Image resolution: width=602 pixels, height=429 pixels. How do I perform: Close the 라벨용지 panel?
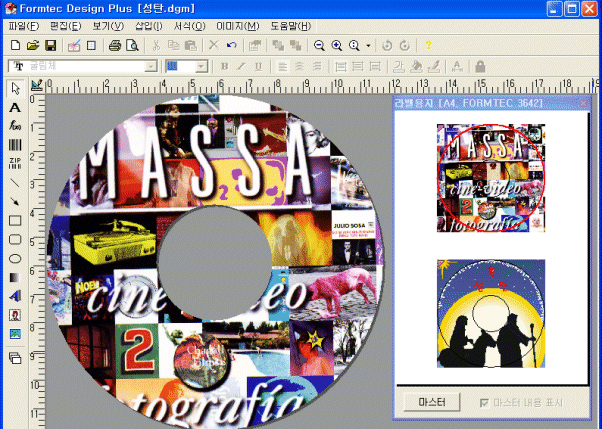tap(584, 103)
